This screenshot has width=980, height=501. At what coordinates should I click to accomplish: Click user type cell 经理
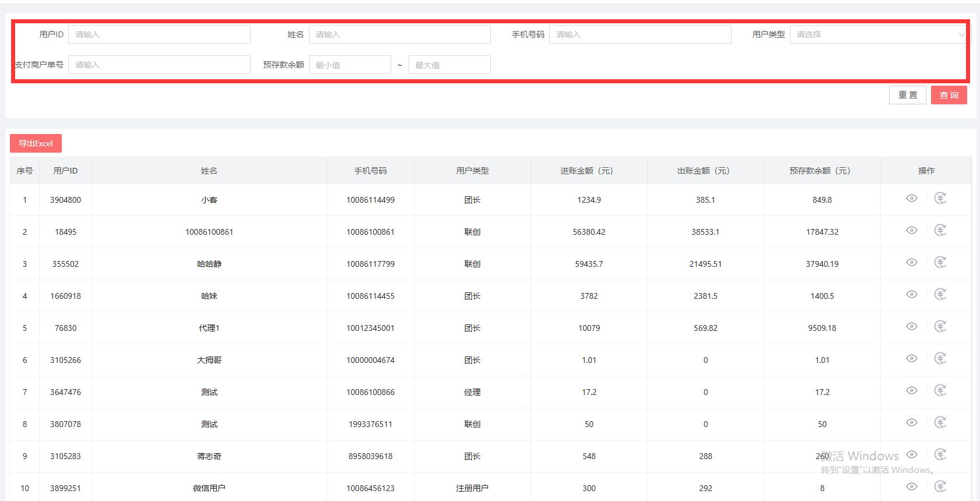472,392
